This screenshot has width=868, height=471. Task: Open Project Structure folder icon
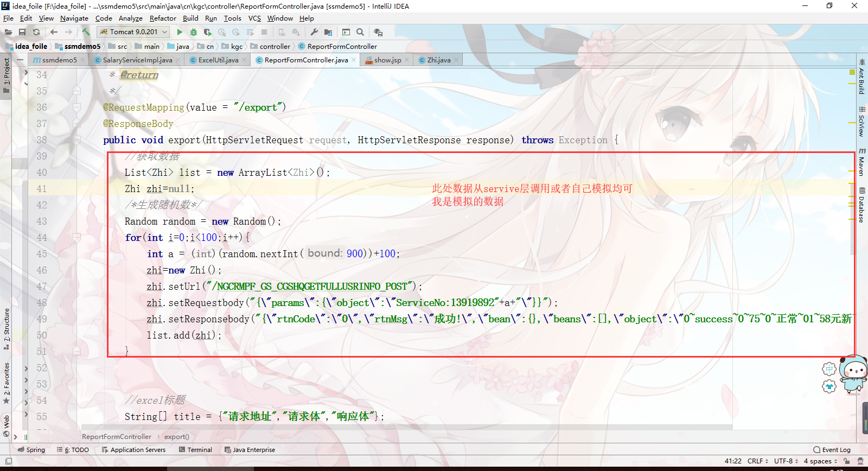tap(328, 32)
